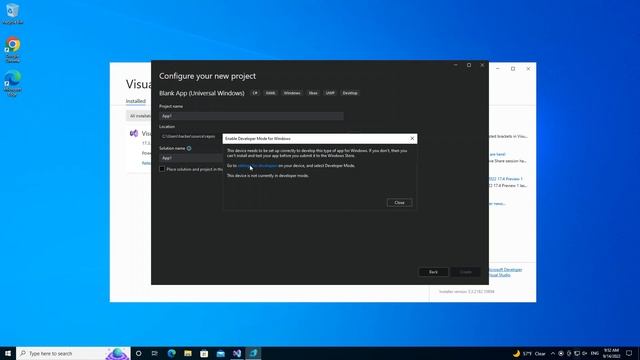This screenshot has height=360, width=640.
Task: Open File Explorer from the taskbar
Action: (188, 353)
